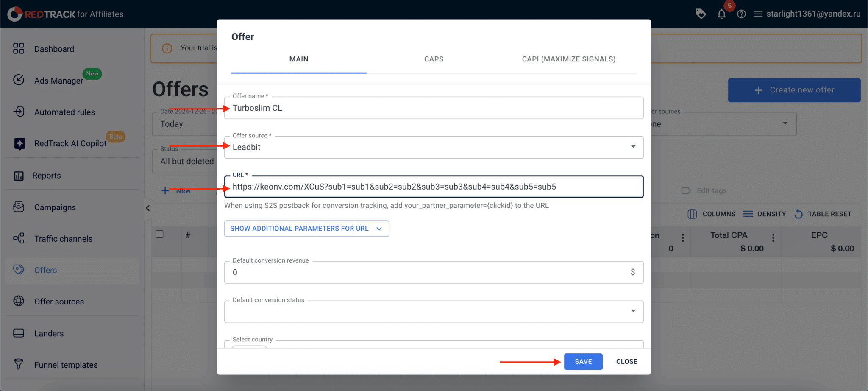Viewport: 868px width, 391px height.
Task: Go to Dashboard in the sidebar
Action: [54, 49]
